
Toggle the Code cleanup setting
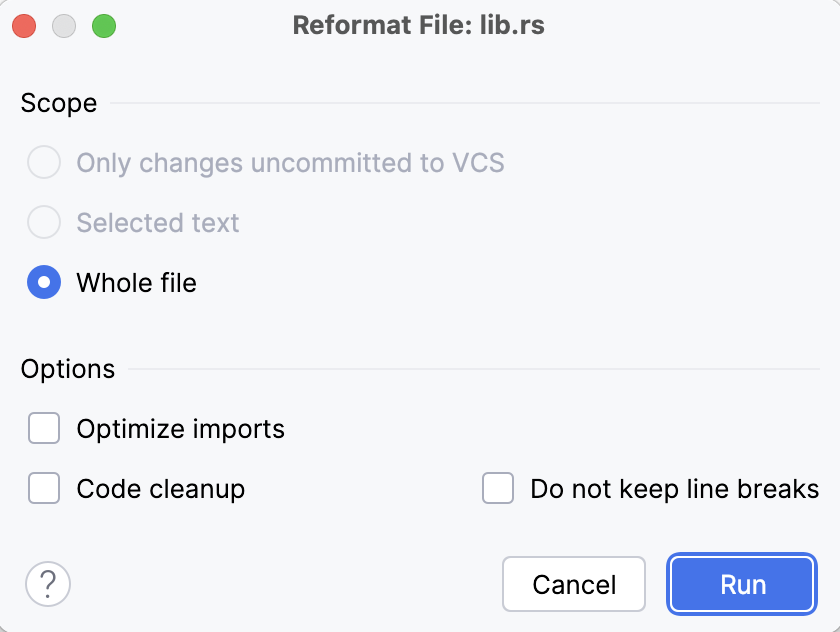44,489
